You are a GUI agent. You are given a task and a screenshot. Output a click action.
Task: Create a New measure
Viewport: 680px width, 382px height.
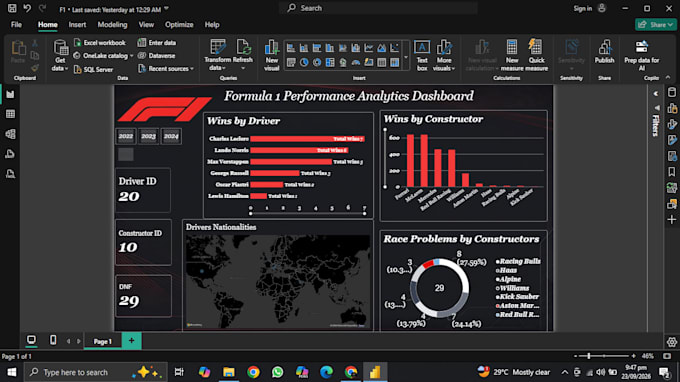512,56
